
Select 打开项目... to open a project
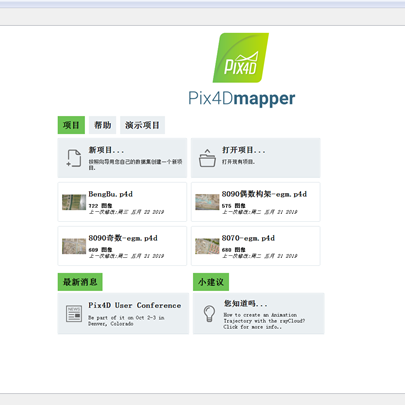(x=256, y=158)
